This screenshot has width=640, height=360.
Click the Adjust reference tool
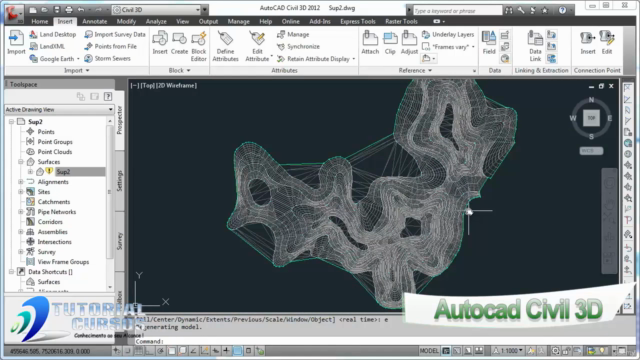pyautogui.click(x=409, y=42)
